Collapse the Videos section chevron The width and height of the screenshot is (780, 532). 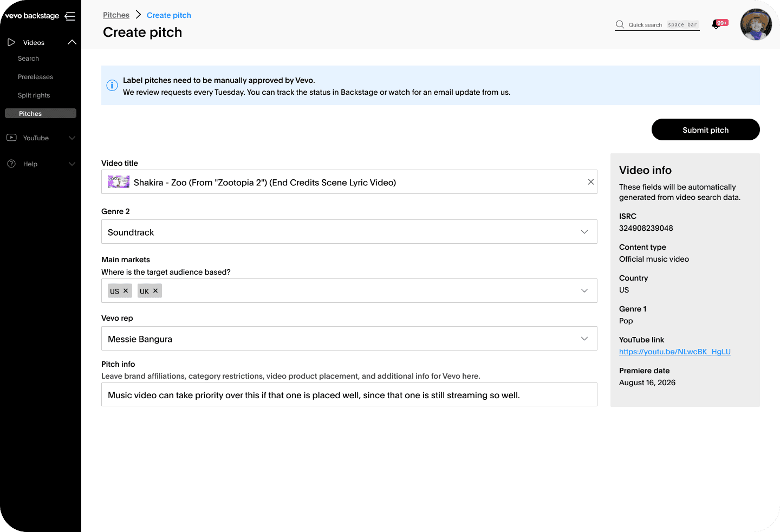click(x=72, y=42)
